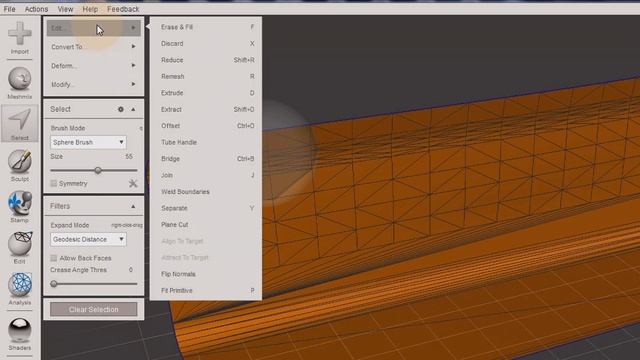
Task: Choose the Bridge command
Action: click(206, 159)
